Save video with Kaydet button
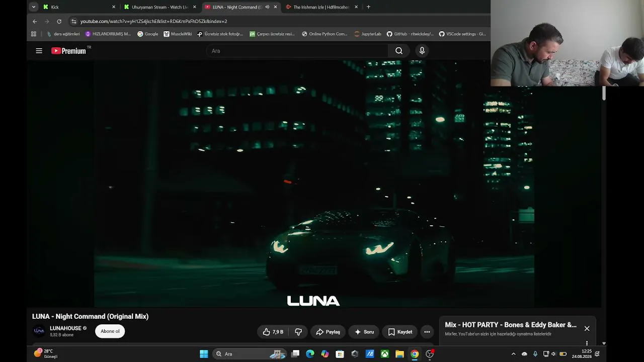 pyautogui.click(x=400, y=332)
